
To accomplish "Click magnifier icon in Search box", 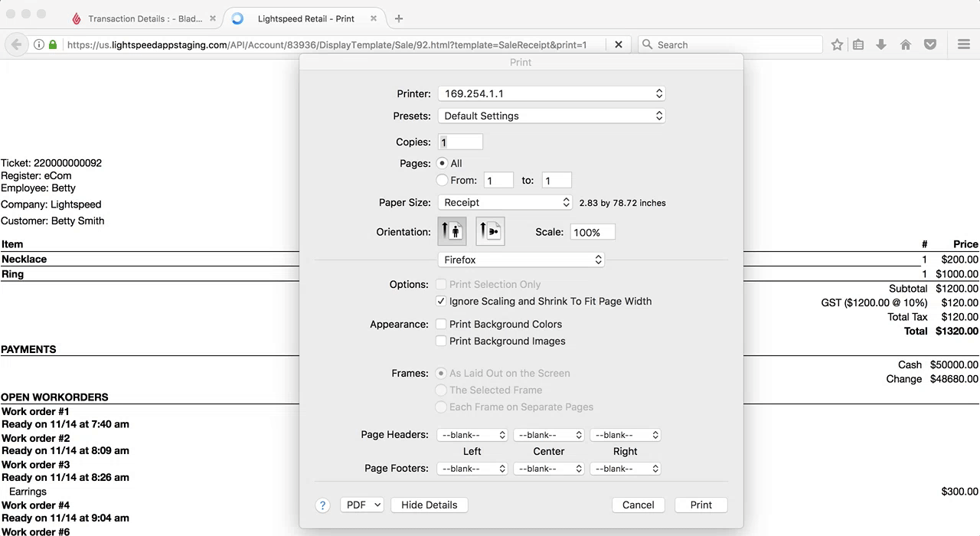I will pos(647,44).
